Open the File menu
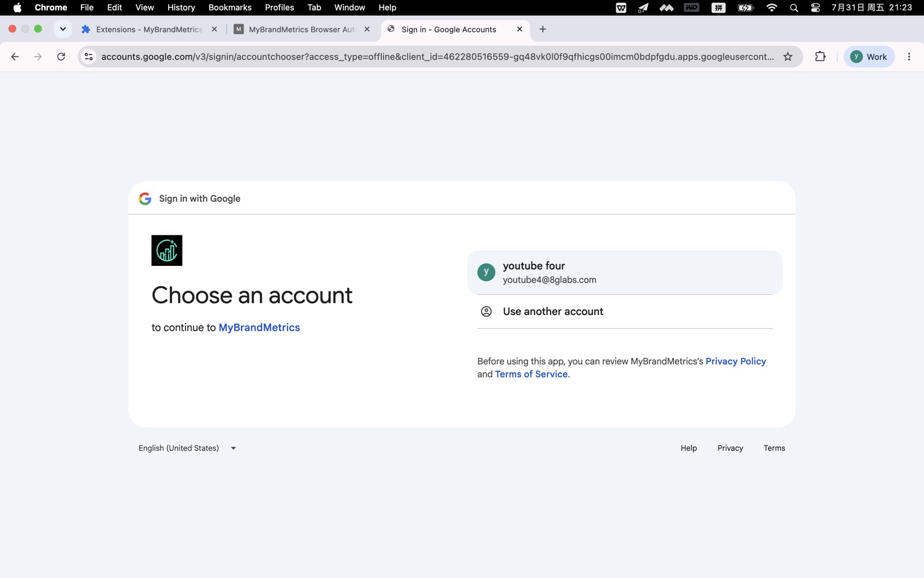 [x=87, y=8]
